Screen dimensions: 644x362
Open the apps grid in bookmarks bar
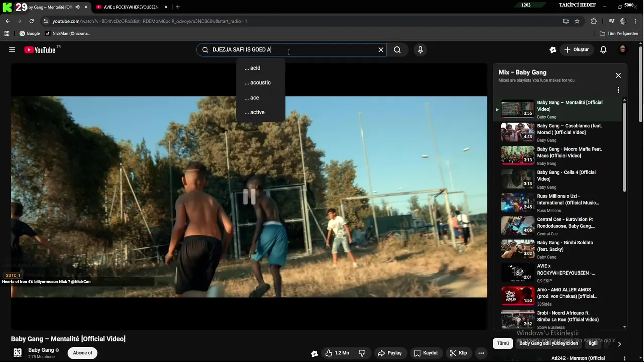click(7, 34)
